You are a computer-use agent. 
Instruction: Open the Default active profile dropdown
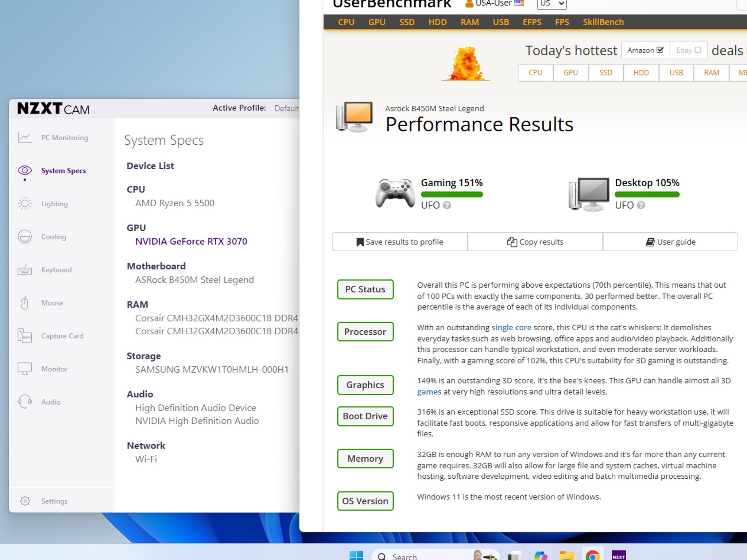coord(287,108)
